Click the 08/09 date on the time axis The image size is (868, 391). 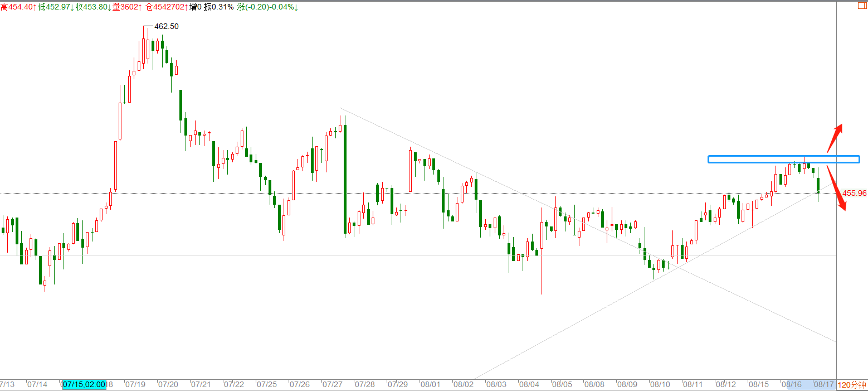(x=627, y=385)
